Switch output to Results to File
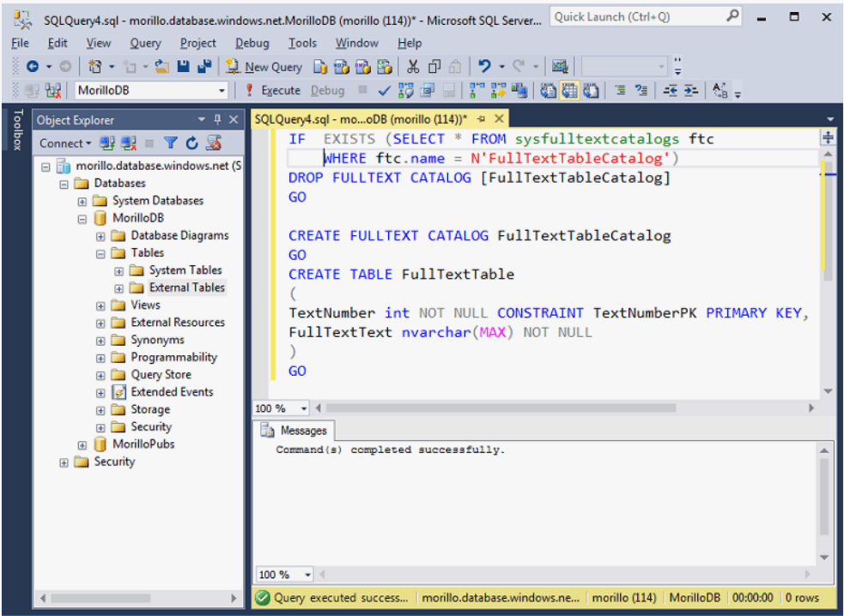844x616 pixels. 591,90
